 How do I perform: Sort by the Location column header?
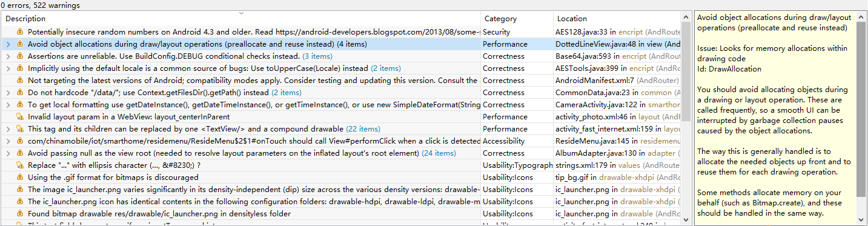[x=617, y=18]
